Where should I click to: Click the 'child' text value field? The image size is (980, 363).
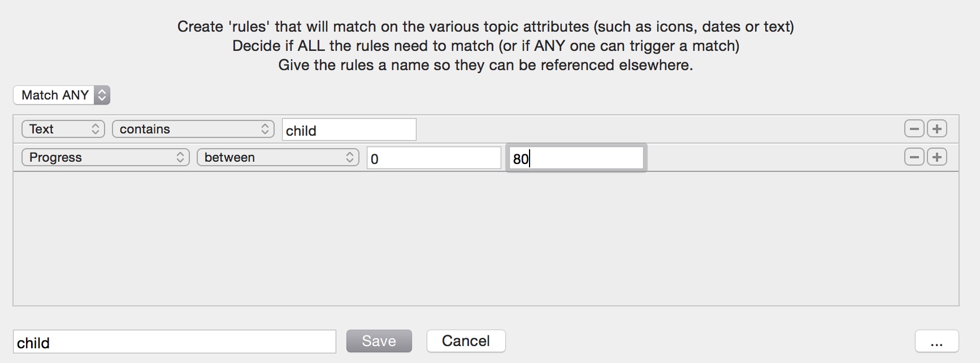(349, 129)
